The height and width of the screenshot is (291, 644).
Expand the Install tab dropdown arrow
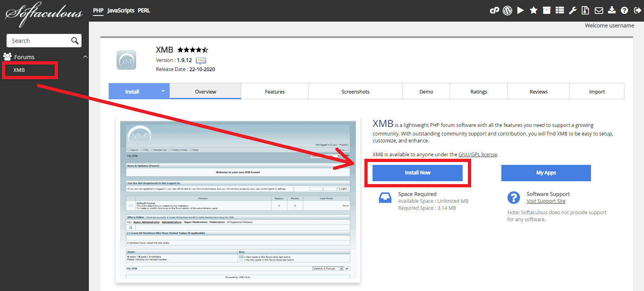pyautogui.click(x=163, y=91)
